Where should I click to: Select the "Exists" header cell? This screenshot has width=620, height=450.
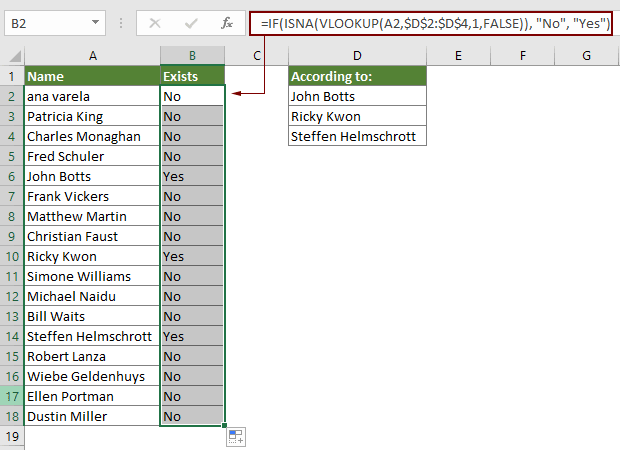tap(192, 76)
